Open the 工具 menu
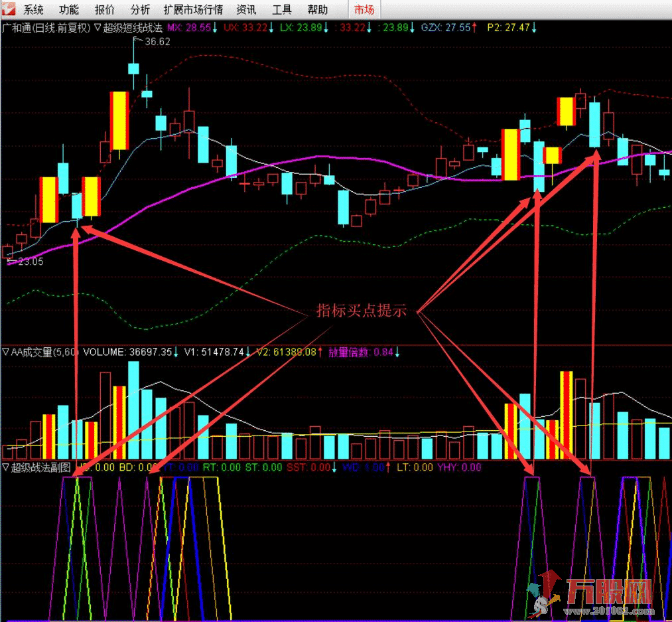 click(281, 9)
